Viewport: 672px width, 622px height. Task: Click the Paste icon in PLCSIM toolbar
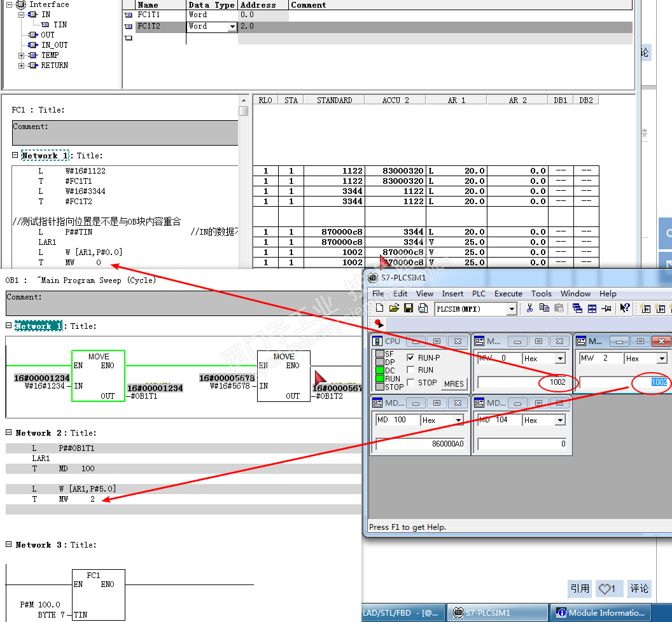coord(559,308)
